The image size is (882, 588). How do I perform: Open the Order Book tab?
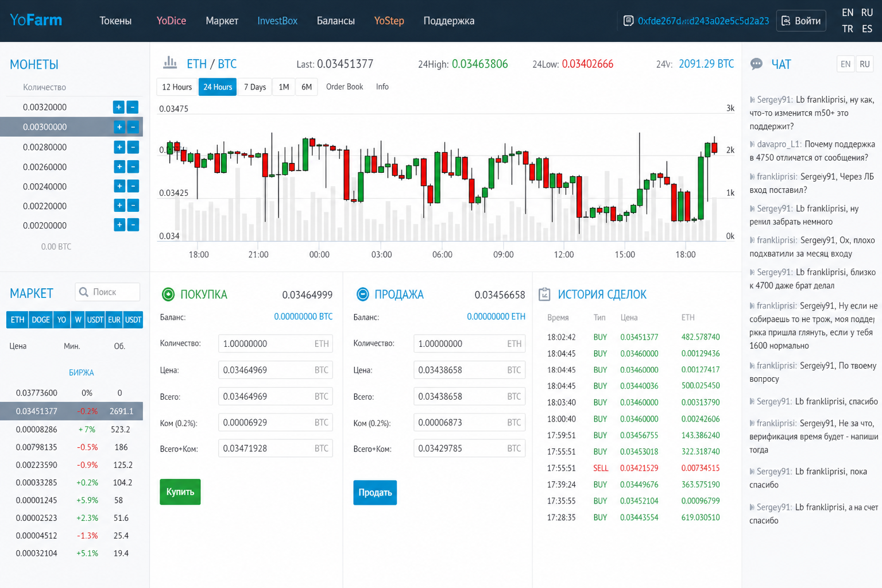tap(345, 87)
